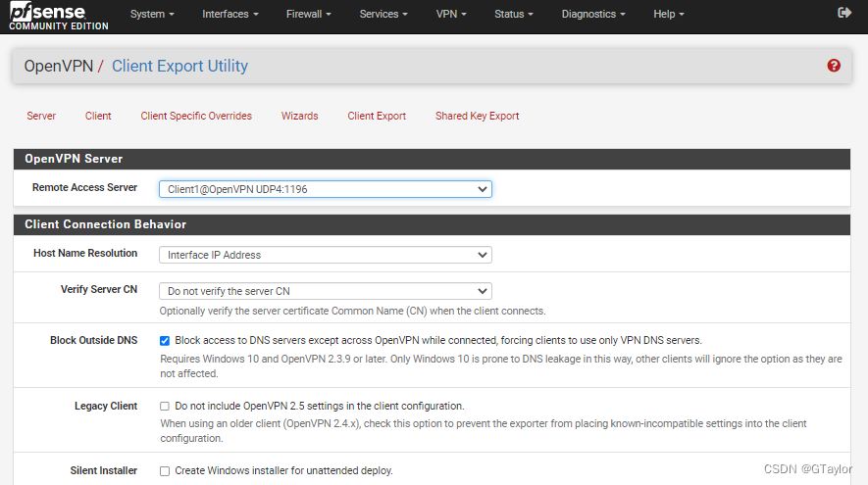Click 'Requires Windows 10 and OpenVPN 2.3.9' note

(x=501, y=366)
